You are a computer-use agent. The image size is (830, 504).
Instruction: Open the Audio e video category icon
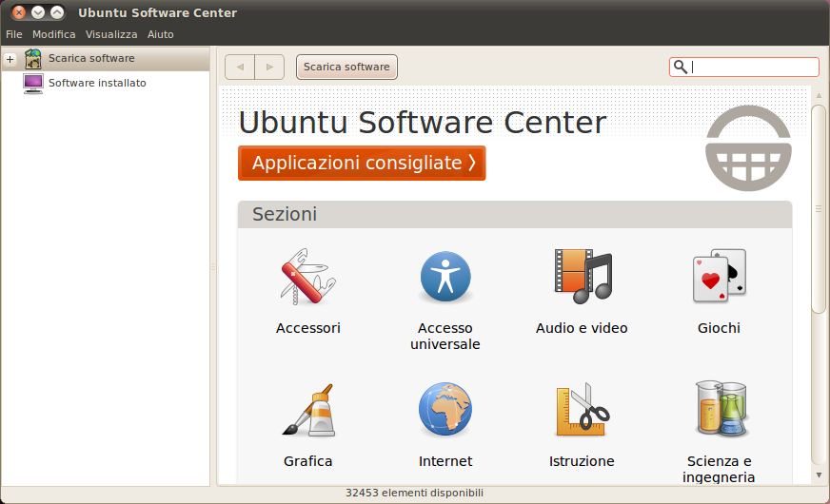(x=583, y=277)
